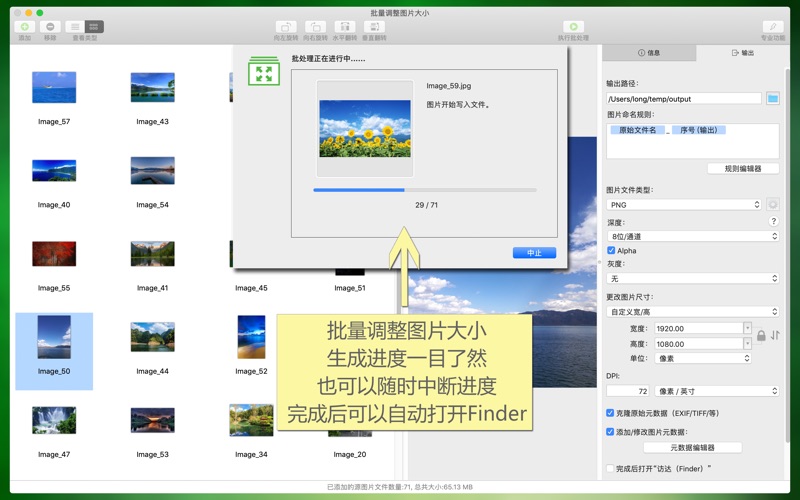Click the 水平翻转 horizontal flip icon
The width and height of the screenshot is (800, 500).
(x=344, y=27)
